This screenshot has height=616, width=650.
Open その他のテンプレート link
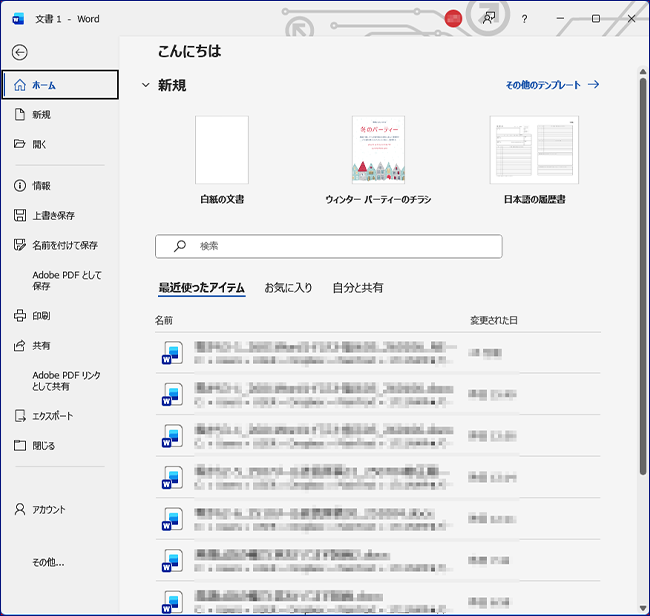point(552,85)
